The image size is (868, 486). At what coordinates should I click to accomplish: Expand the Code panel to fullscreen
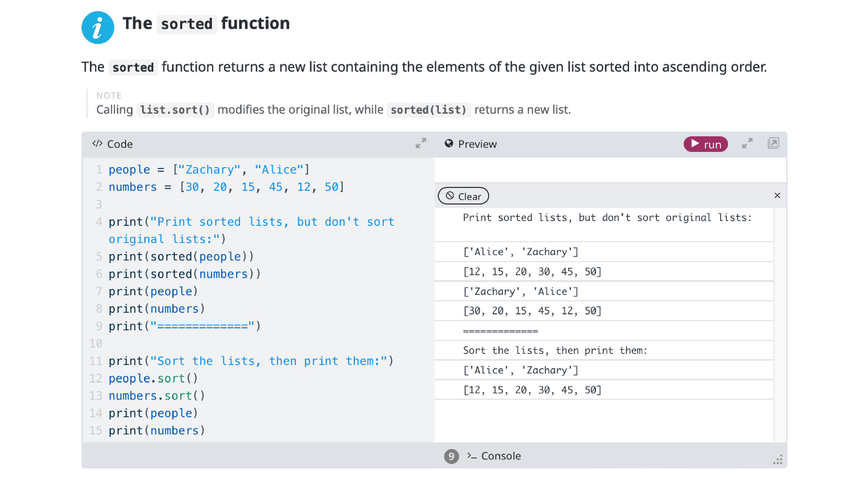tap(421, 143)
